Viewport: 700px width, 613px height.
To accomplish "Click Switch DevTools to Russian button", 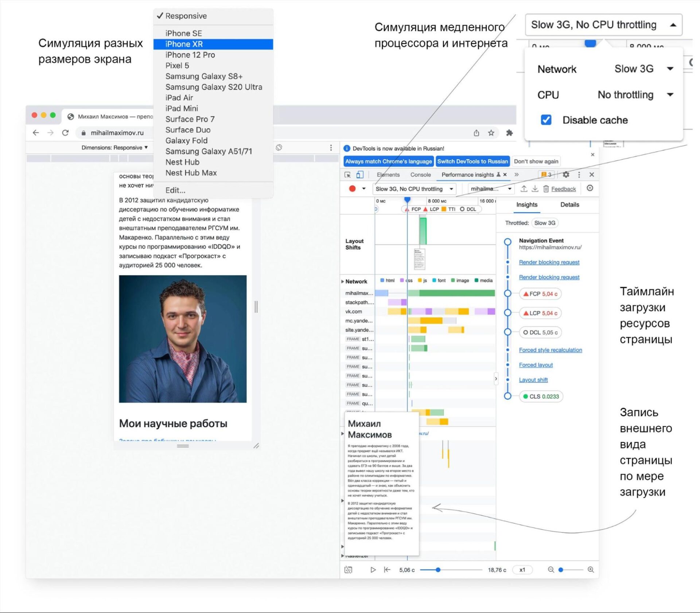I will (472, 161).
